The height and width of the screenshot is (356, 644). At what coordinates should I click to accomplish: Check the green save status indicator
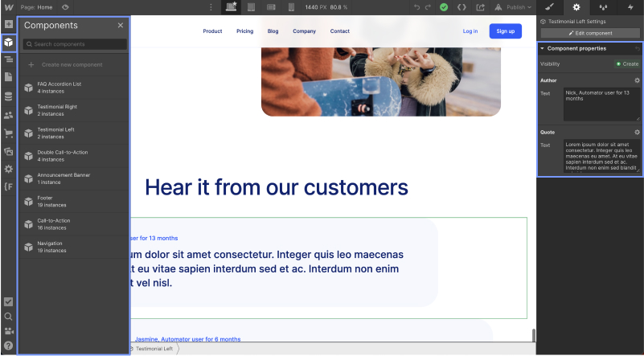pos(444,7)
